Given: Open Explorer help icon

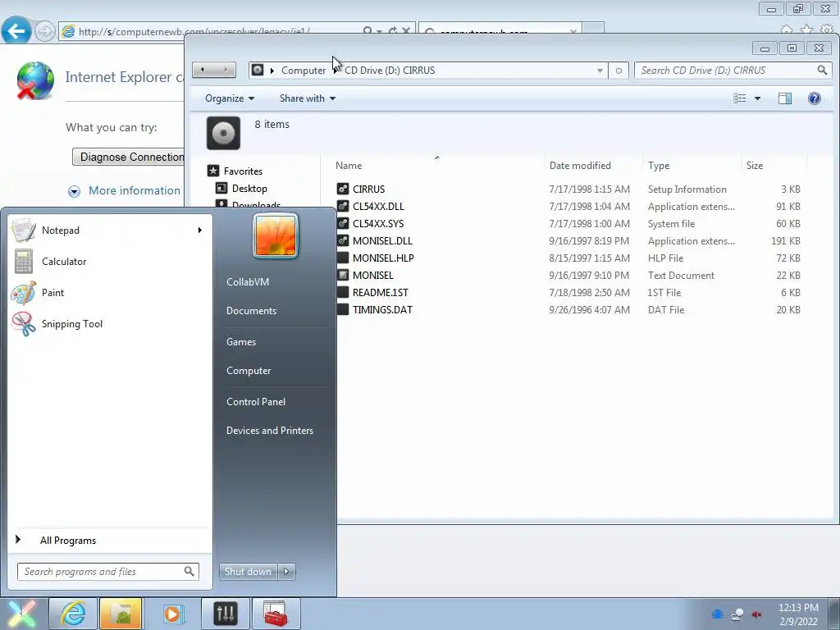Looking at the screenshot, I should pyautogui.click(x=815, y=98).
